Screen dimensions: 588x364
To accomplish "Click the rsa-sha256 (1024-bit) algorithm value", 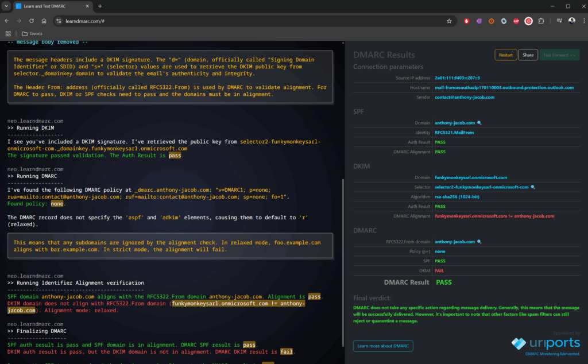I will click(457, 197).
